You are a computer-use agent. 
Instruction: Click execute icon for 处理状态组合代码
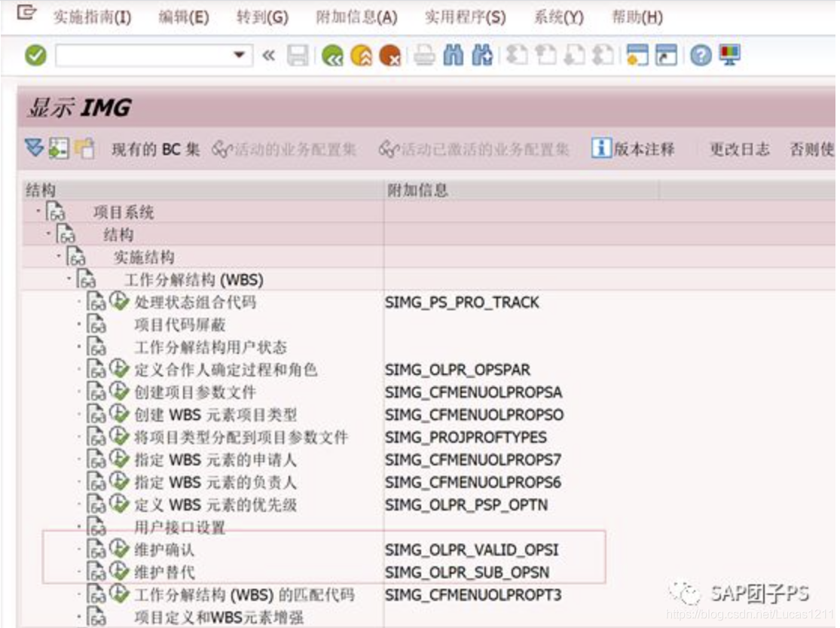point(120,301)
